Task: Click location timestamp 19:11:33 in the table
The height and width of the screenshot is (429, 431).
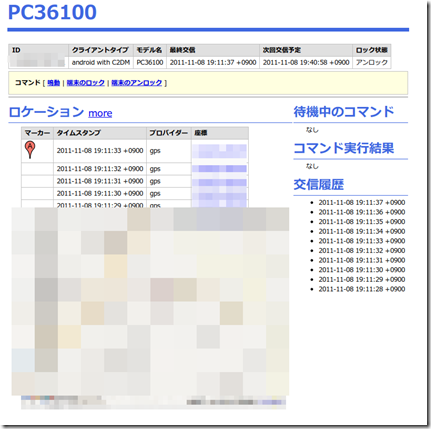Action: coord(100,151)
